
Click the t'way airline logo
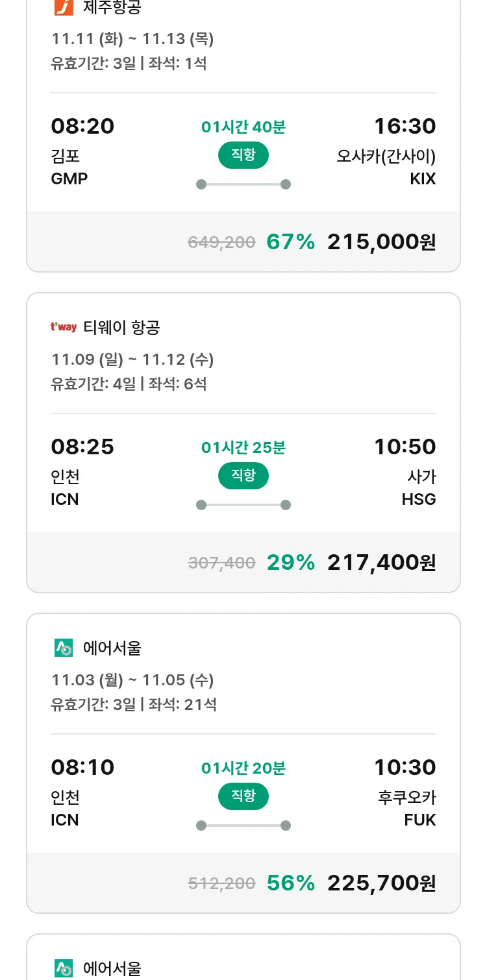coord(64,327)
